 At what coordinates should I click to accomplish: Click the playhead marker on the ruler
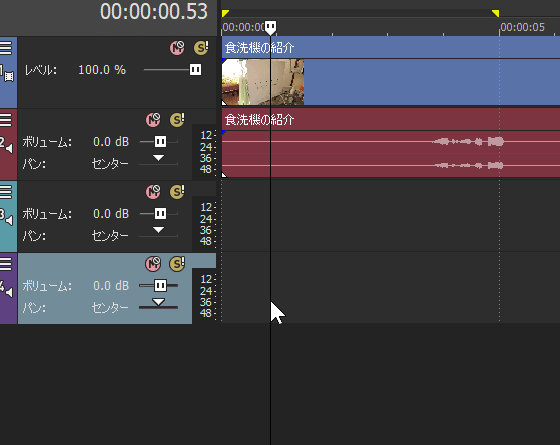click(270, 28)
